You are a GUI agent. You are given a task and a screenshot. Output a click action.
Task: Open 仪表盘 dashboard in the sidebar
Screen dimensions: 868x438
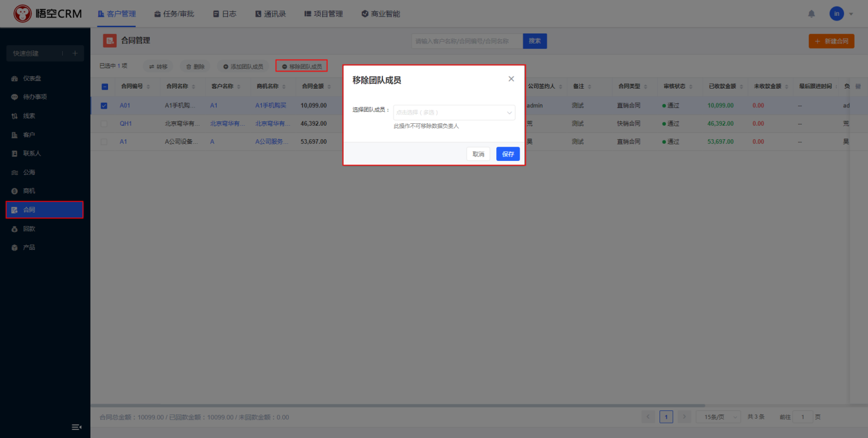pyautogui.click(x=32, y=78)
